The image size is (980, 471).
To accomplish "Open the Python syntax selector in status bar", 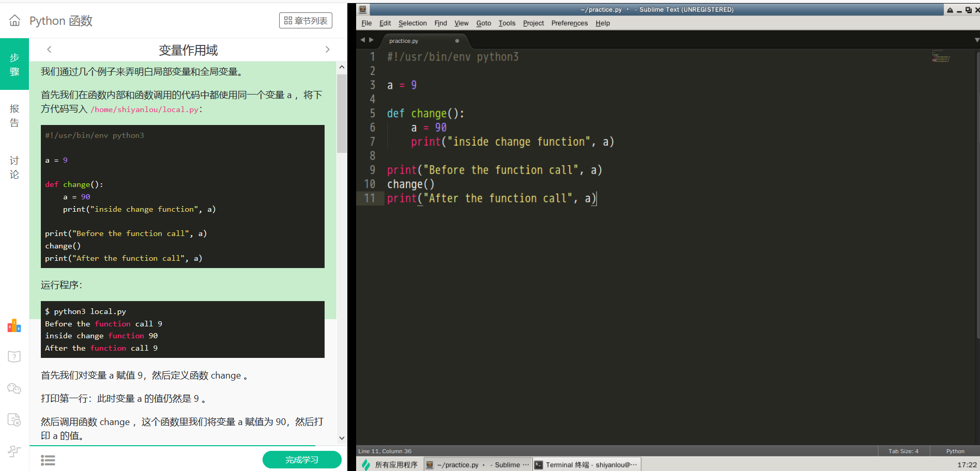I will pos(955,451).
